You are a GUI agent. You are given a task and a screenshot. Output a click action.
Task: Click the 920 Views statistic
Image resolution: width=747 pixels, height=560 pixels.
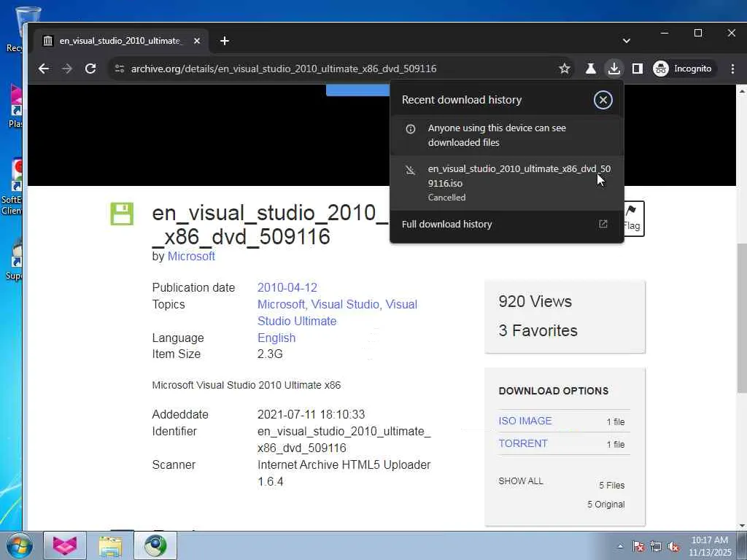point(535,301)
